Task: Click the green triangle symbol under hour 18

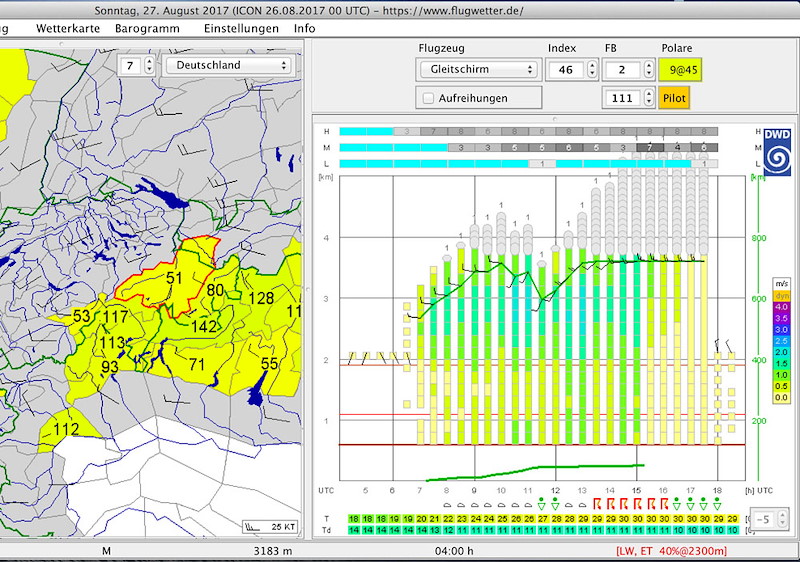Action: pyautogui.click(x=717, y=505)
